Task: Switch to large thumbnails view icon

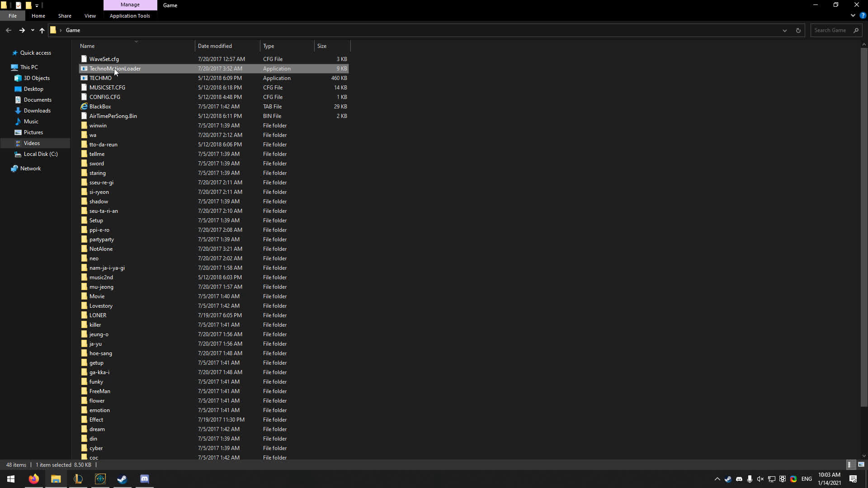Action: coord(861,465)
